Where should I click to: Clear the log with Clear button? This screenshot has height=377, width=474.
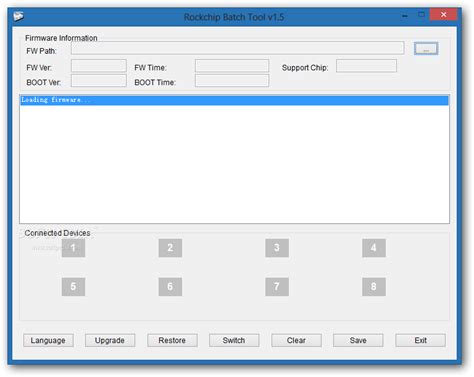point(296,340)
